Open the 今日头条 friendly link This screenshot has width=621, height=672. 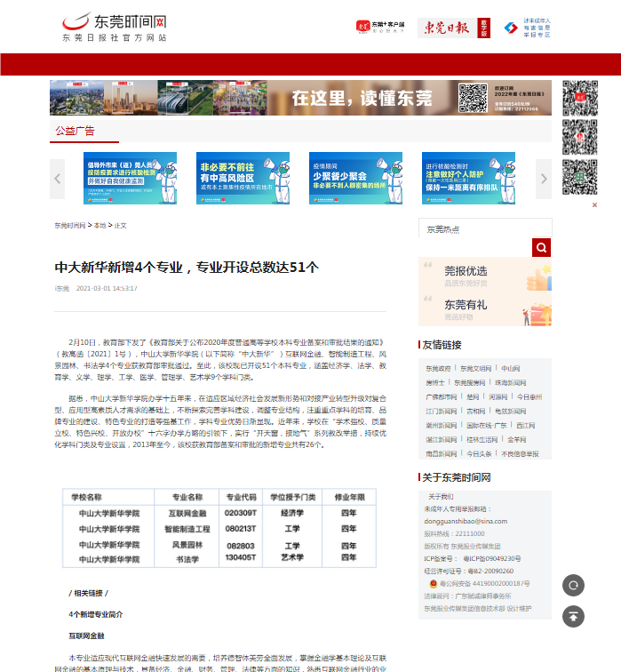(480, 453)
